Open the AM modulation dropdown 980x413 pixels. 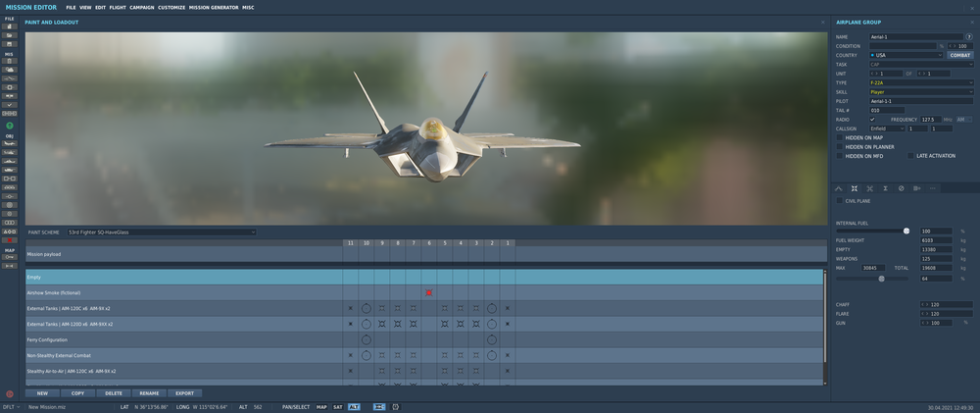coord(963,120)
